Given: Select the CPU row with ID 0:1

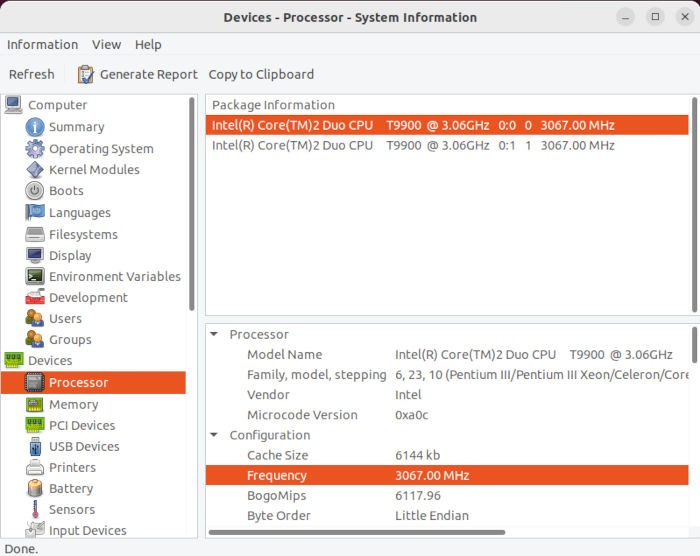Looking at the screenshot, I should (447, 146).
